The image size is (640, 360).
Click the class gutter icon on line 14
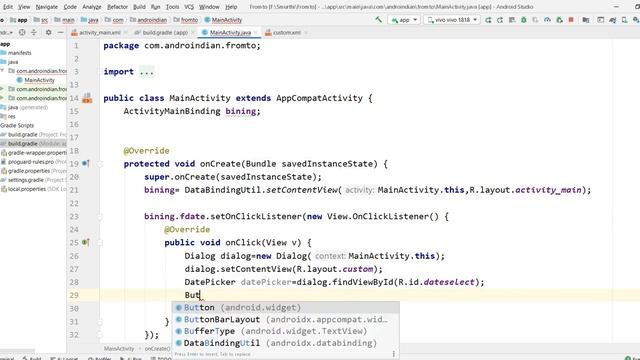(87, 98)
